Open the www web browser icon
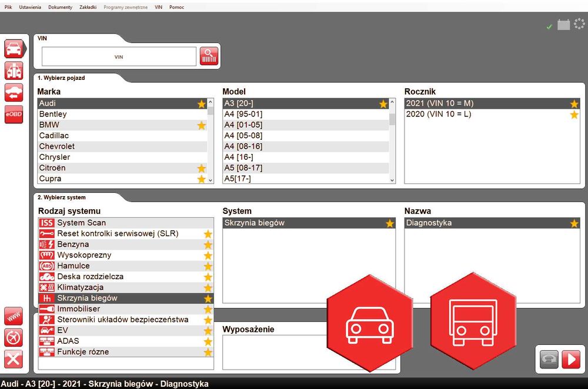The width and height of the screenshot is (588, 389). (14, 316)
